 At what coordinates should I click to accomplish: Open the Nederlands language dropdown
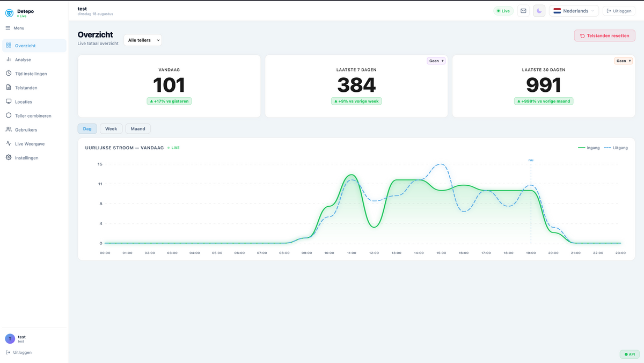pos(574,11)
